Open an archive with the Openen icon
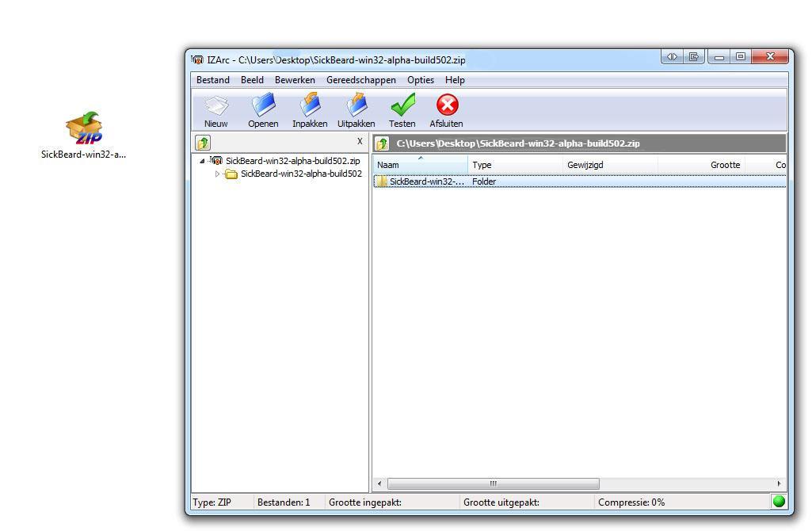This screenshot has width=812, height=531. tap(263, 105)
